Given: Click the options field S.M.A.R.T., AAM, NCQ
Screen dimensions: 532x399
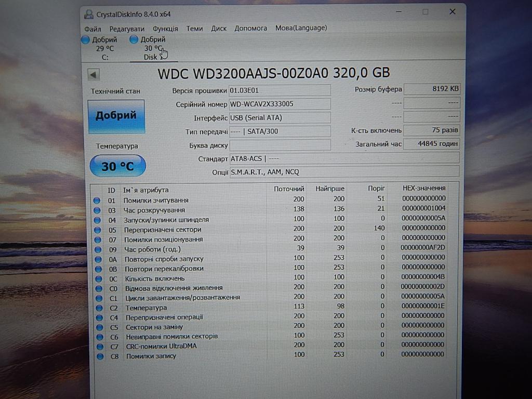Looking at the screenshot, I should 344,172.
